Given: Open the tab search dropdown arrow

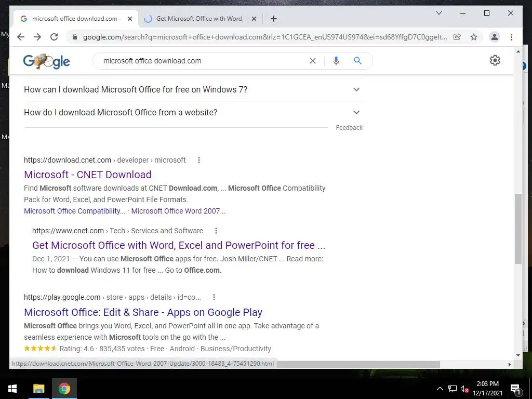Looking at the screenshot, I should pyautogui.click(x=438, y=13).
